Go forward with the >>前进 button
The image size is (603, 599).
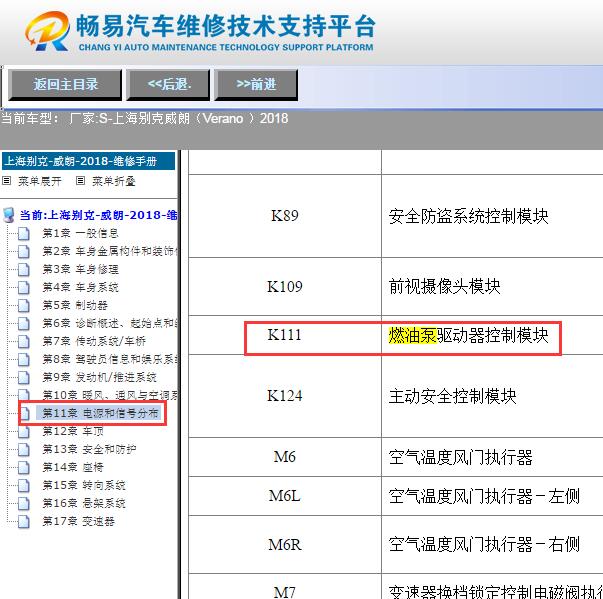tap(256, 85)
